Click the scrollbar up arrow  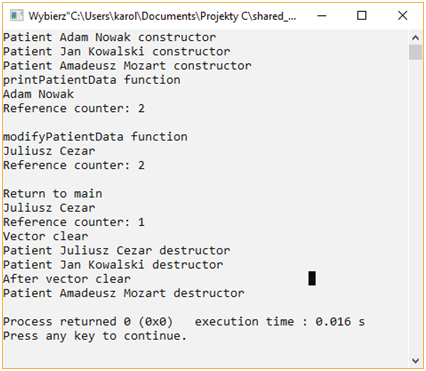(415, 38)
